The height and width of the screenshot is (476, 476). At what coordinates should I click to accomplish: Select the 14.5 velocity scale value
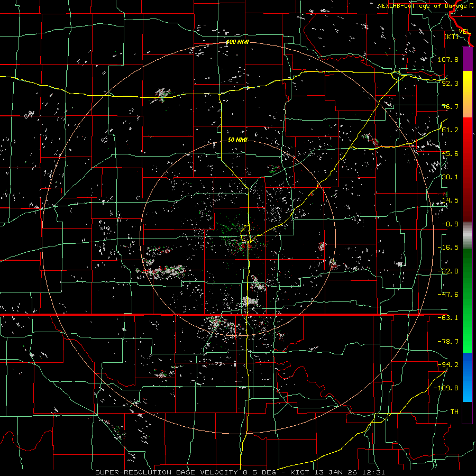[x=450, y=200]
